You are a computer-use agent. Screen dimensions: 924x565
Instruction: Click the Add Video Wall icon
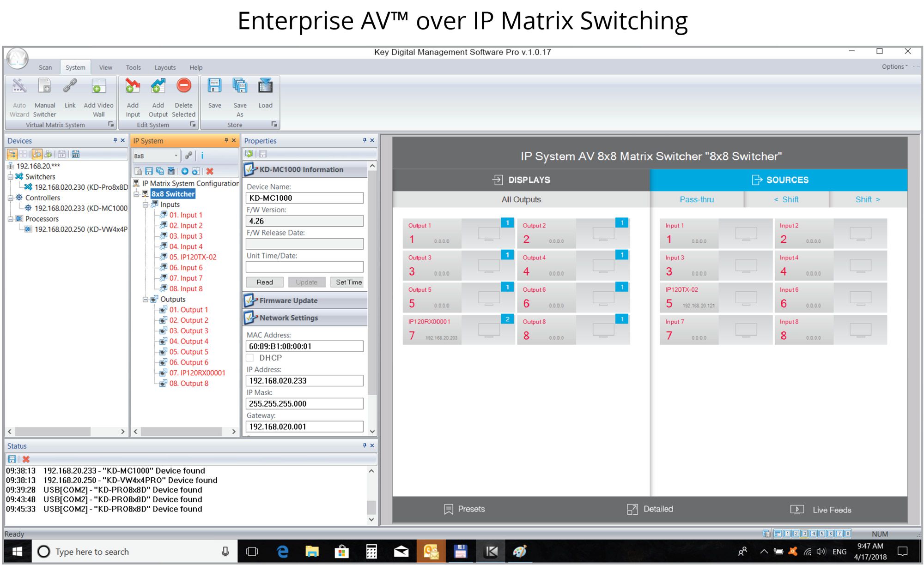coord(98,87)
